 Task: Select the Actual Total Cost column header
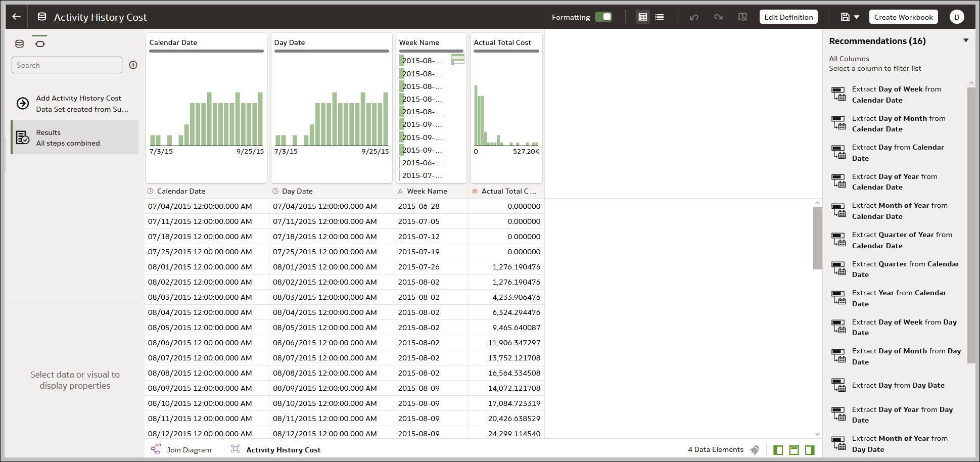pos(506,191)
